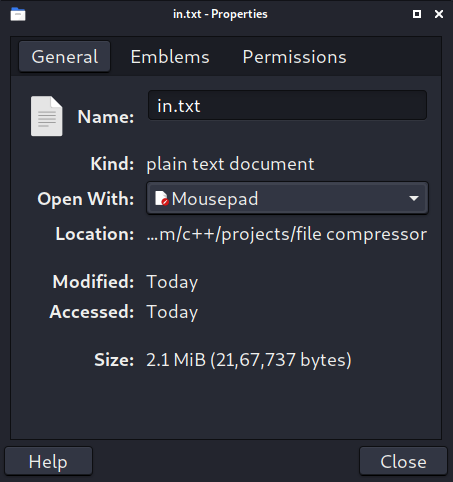Click the Open With label
The height and width of the screenshot is (482, 453).
point(86,199)
